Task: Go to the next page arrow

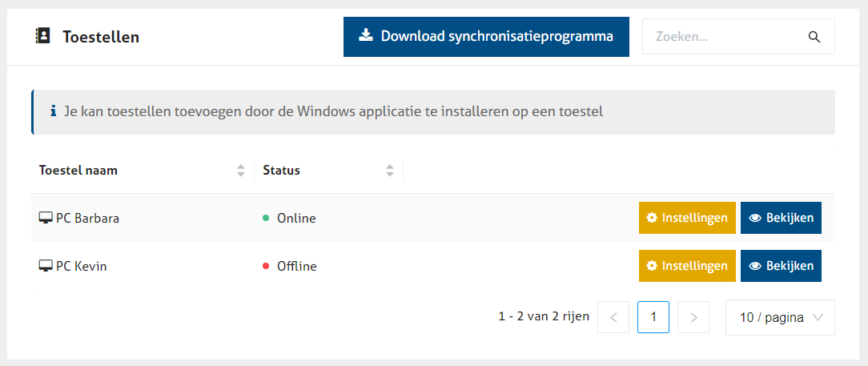Action: (x=693, y=317)
